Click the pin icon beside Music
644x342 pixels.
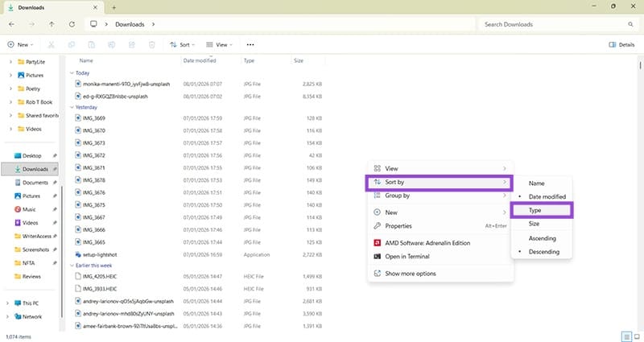[55, 209]
